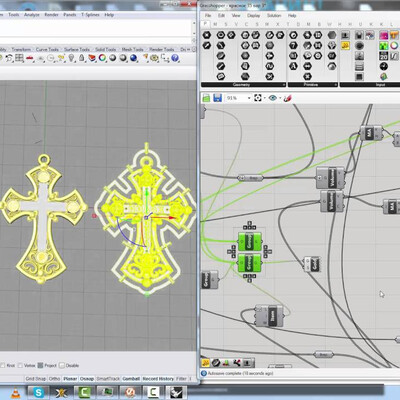The height and width of the screenshot is (400, 400).
Task: Click Record History in the status bar
Action: [x=158, y=379]
